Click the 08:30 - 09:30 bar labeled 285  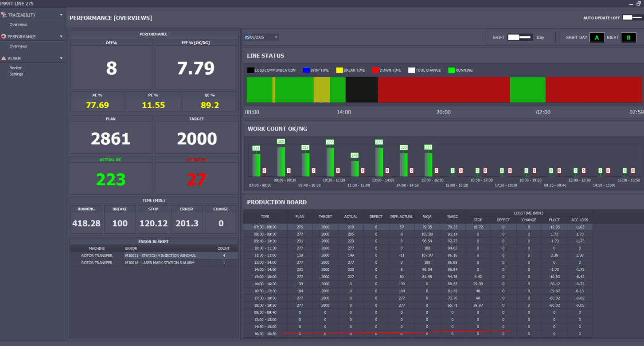[x=281, y=161]
